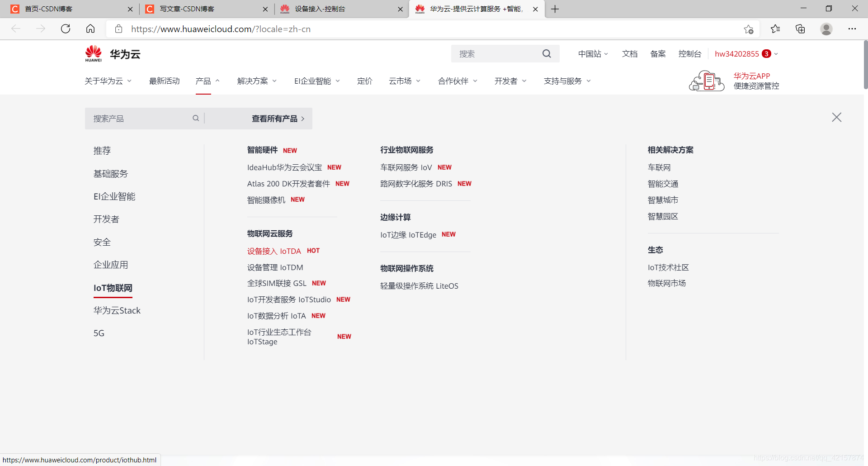Open 最新活动 page
868x466 pixels.
[x=165, y=81]
